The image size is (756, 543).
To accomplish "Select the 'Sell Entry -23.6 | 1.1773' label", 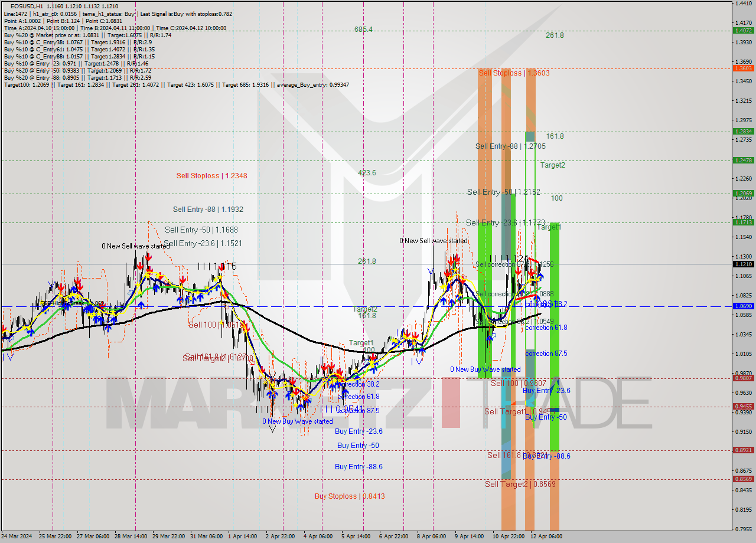I will [x=506, y=223].
